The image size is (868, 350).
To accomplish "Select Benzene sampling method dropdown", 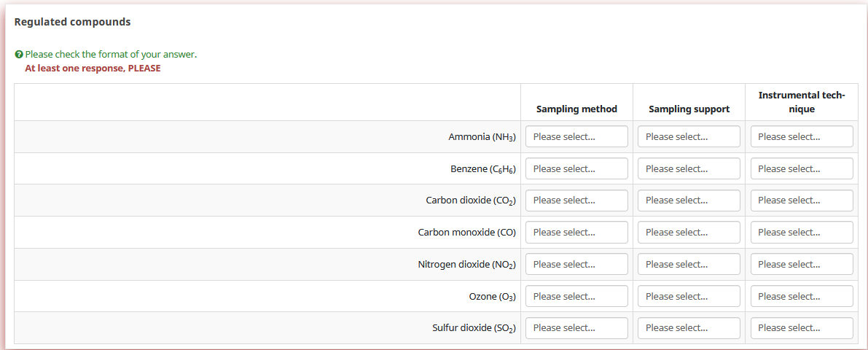I will coord(576,168).
